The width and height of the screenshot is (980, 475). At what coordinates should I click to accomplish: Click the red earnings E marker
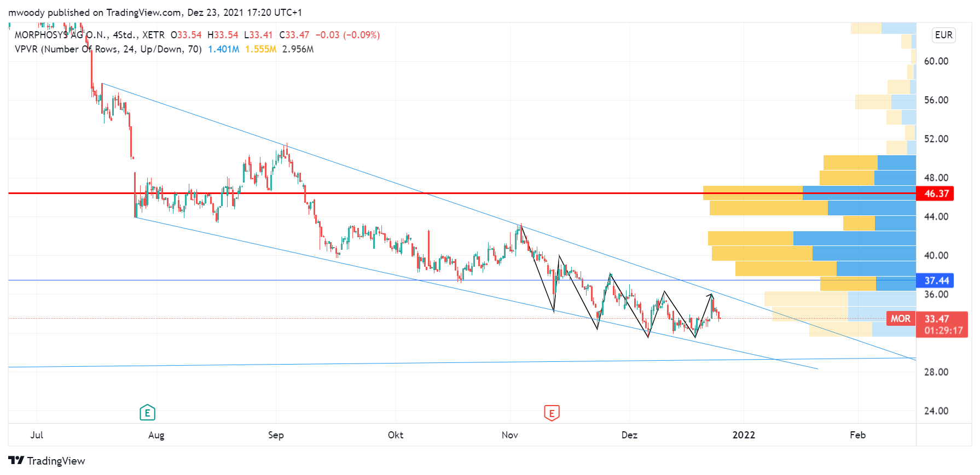552,413
